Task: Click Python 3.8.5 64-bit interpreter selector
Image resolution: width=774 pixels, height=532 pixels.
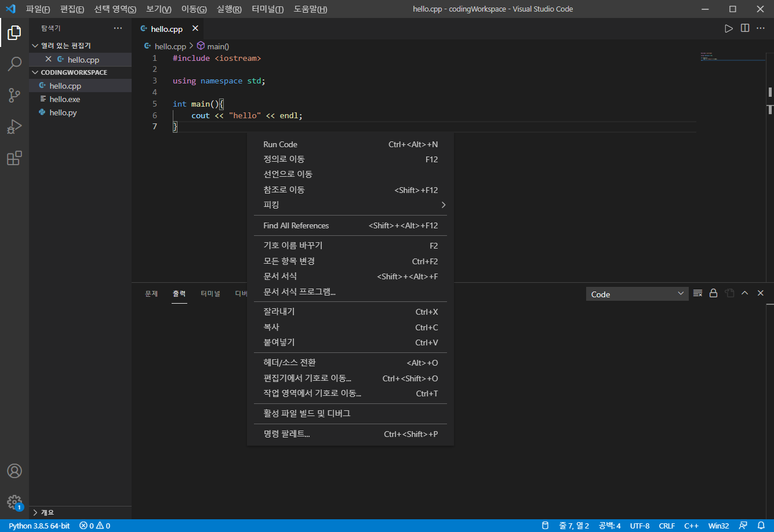Action: (39, 526)
